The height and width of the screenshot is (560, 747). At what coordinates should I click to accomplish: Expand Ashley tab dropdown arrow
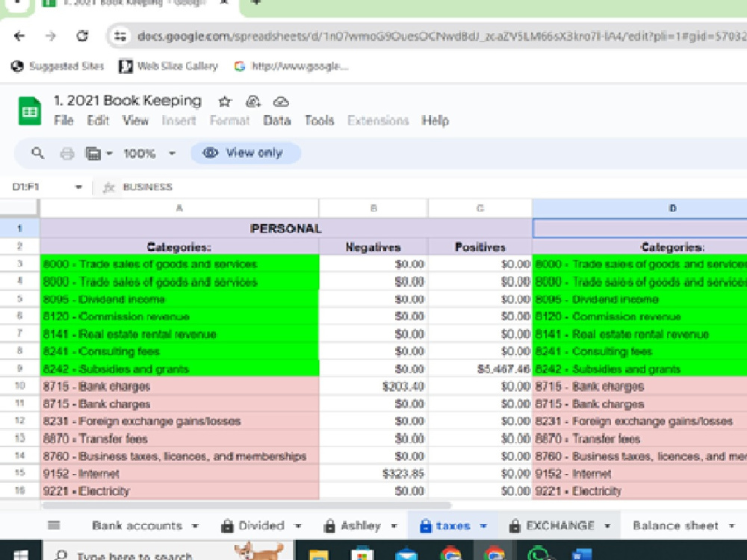pyautogui.click(x=394, y=526)
